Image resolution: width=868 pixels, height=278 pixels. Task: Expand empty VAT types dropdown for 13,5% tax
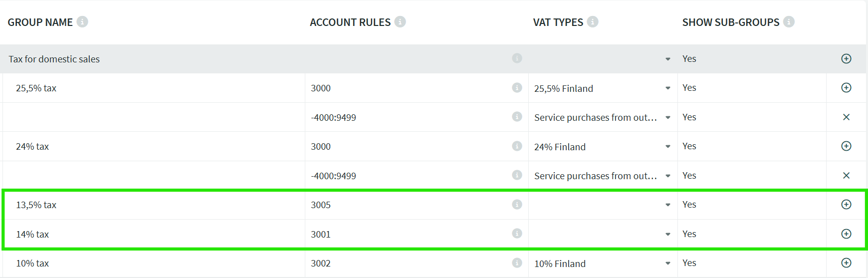click(x=667, y=205)
